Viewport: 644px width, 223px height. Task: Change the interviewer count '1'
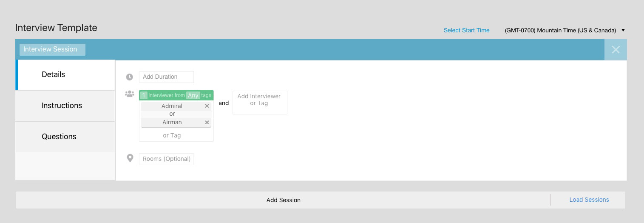[144, 95]
